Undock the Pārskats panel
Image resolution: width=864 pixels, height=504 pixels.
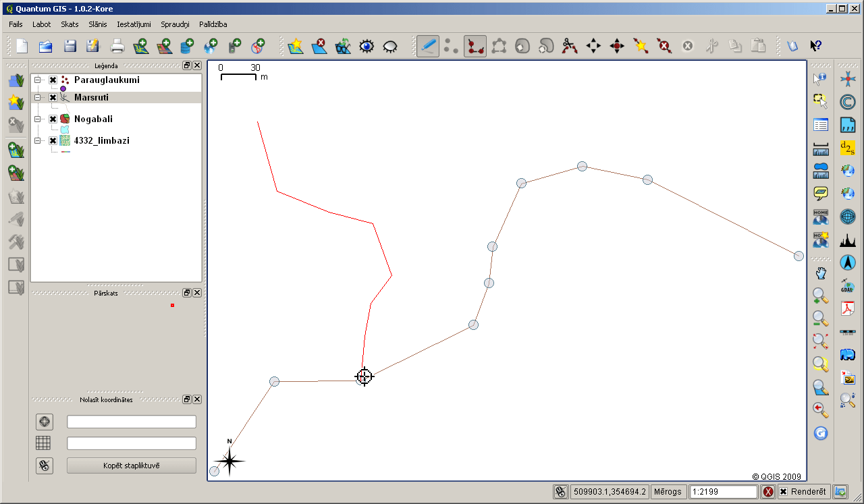click(187, 293)
